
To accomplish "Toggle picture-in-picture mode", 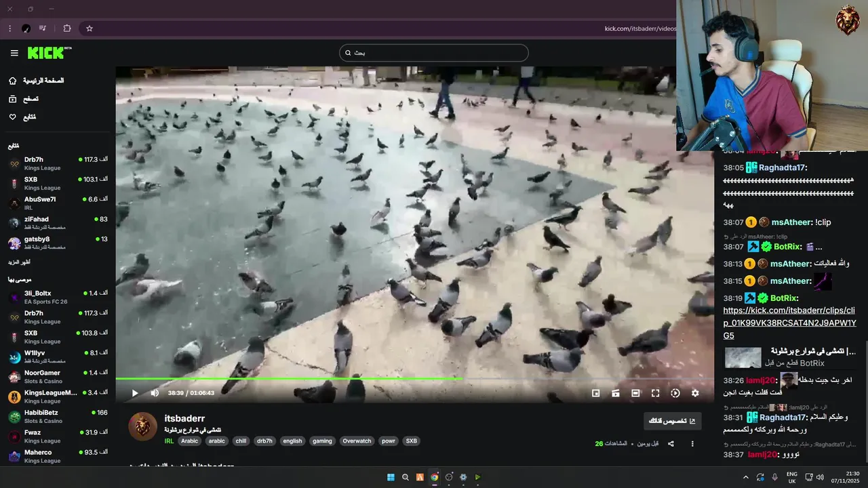I will [596, 393].
